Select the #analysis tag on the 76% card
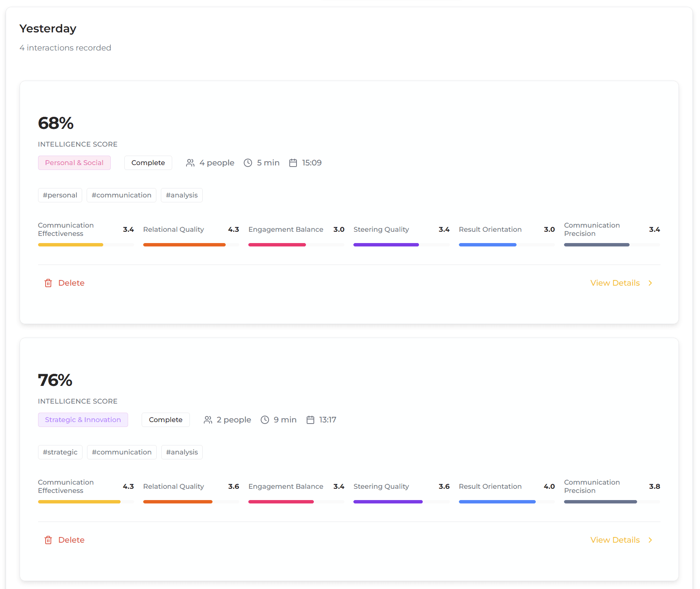The image size is (700, 589). pos(182,452)
